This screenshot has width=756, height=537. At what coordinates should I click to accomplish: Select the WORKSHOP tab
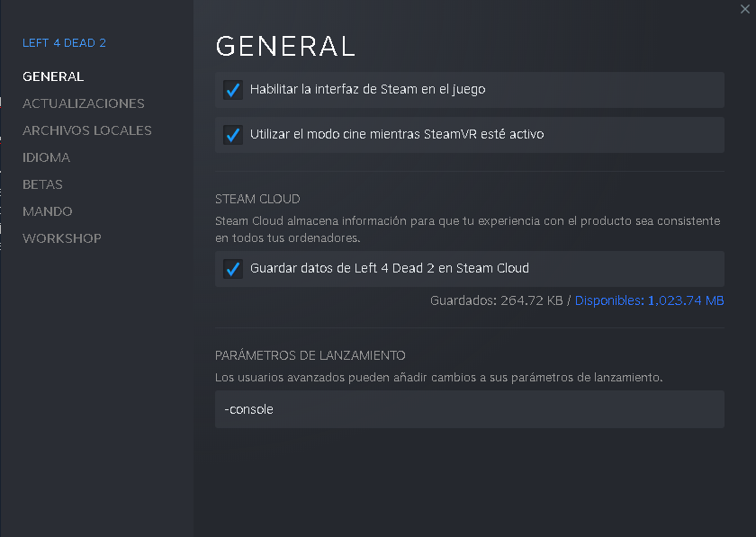pos(62,238)
